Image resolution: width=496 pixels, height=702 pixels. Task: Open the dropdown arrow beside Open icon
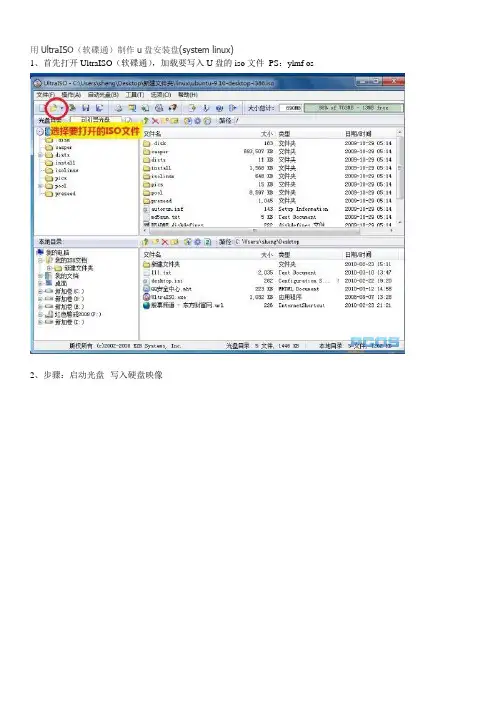tap(62, 108)
